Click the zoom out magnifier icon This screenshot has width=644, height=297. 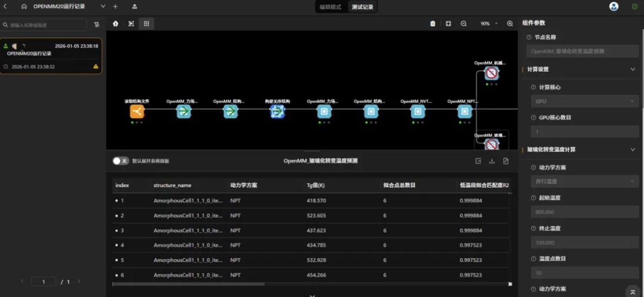pos(463,24)
